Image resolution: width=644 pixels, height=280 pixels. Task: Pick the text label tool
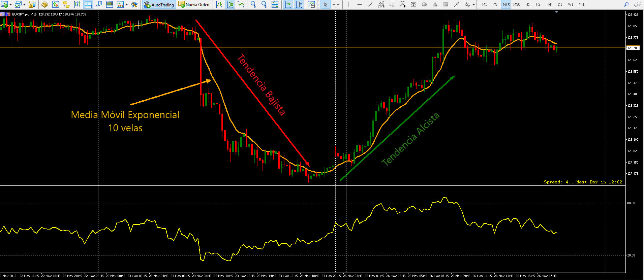[413, 5]
